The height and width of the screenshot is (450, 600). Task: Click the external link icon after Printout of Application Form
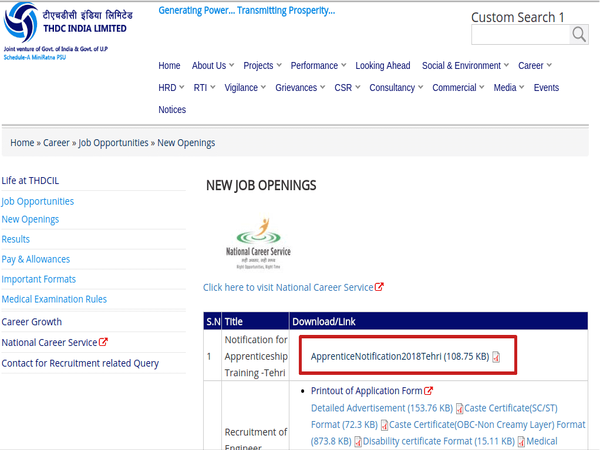(x=429, y=391)
